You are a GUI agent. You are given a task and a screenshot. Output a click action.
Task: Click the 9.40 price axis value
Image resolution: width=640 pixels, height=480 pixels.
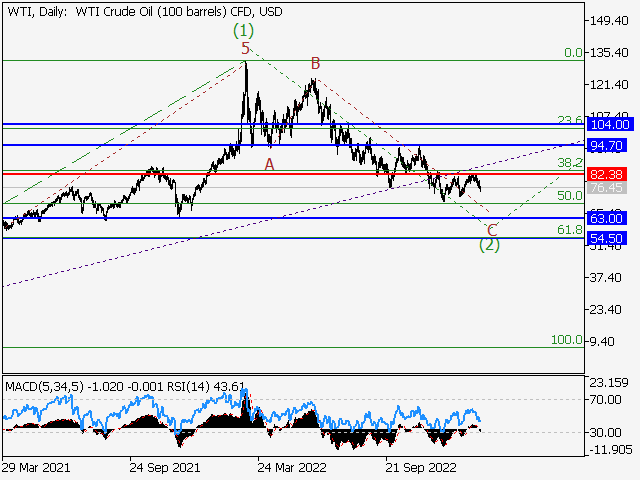(602, 341)
